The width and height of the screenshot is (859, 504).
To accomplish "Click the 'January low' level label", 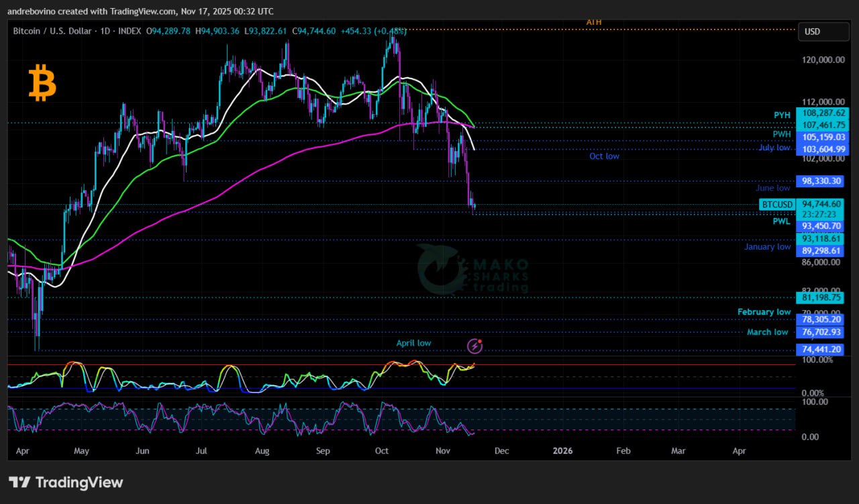I will 767,247.
